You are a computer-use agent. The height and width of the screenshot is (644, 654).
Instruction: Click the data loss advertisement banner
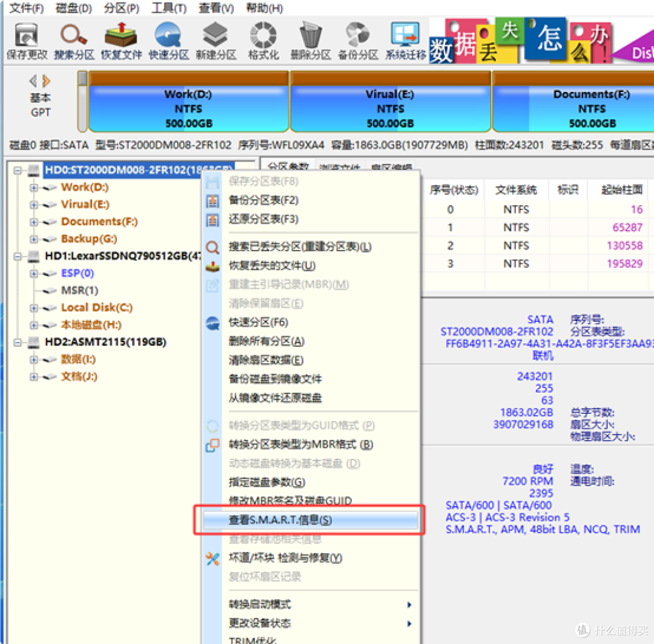coord(541,41)
